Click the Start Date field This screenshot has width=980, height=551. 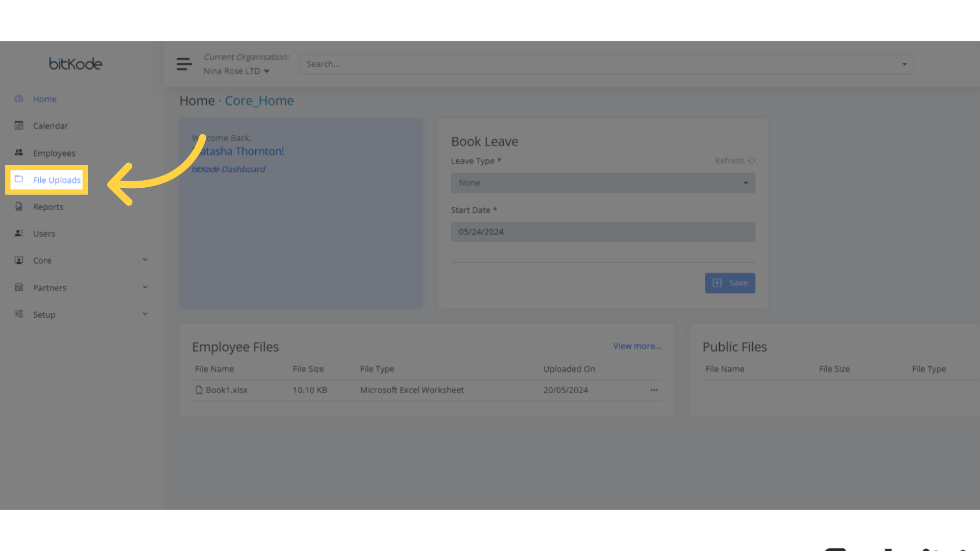point(602,232)
